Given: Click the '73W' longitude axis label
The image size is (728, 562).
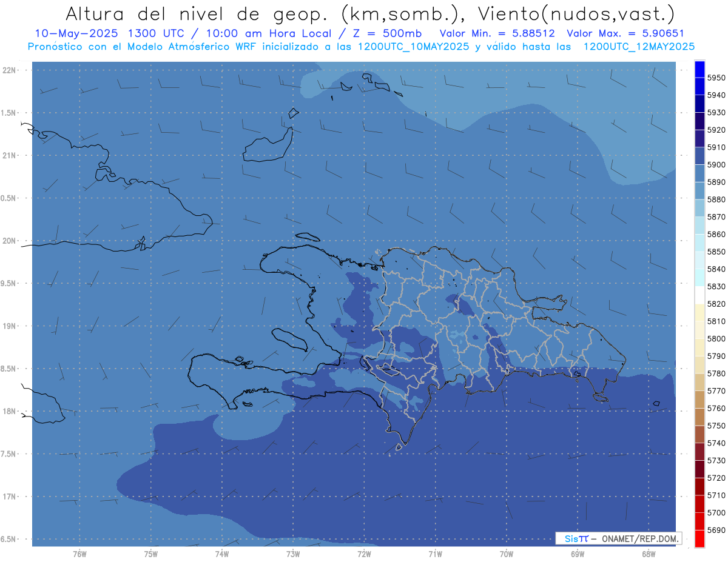Looking at the screenshot, I should (293, 554).
